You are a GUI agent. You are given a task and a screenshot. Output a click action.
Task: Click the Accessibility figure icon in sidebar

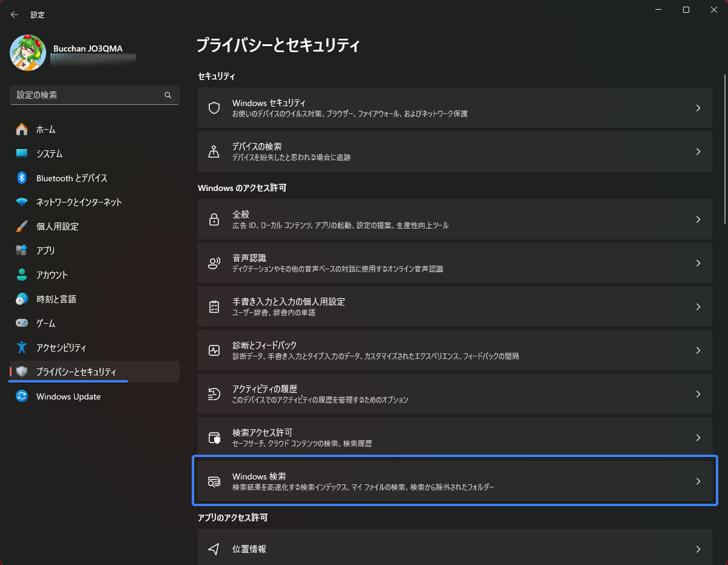pyautogui.click(x=22, y=347)
